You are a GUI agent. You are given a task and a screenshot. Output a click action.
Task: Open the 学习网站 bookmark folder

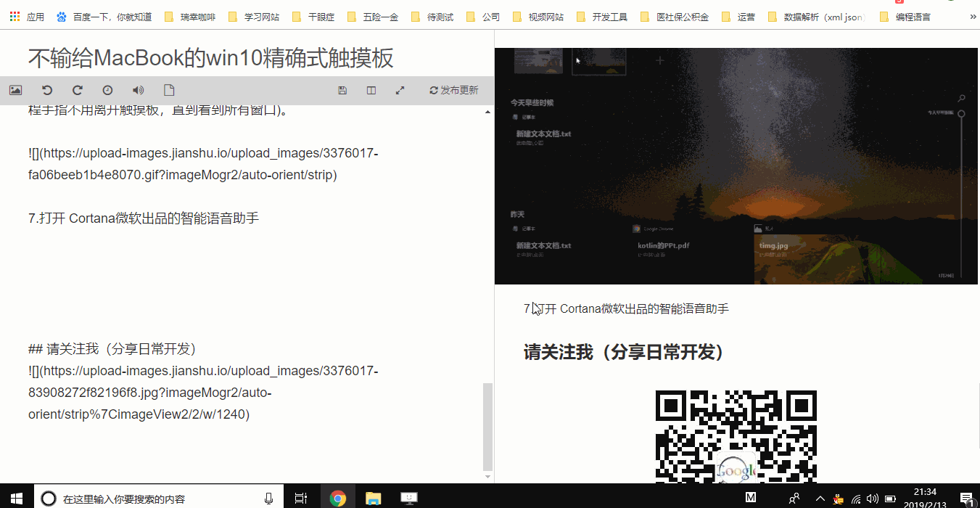254,17
